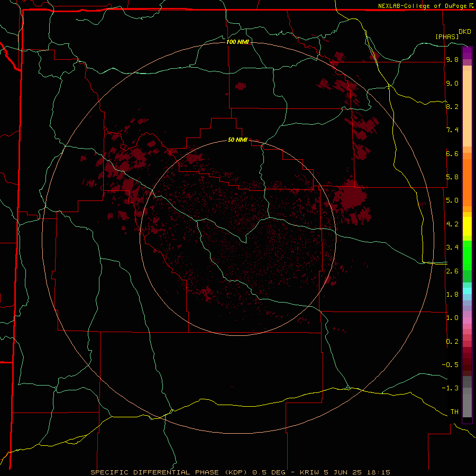Click the 6.6 scale value
The image size is (476, 476).
tap(452, 153)
